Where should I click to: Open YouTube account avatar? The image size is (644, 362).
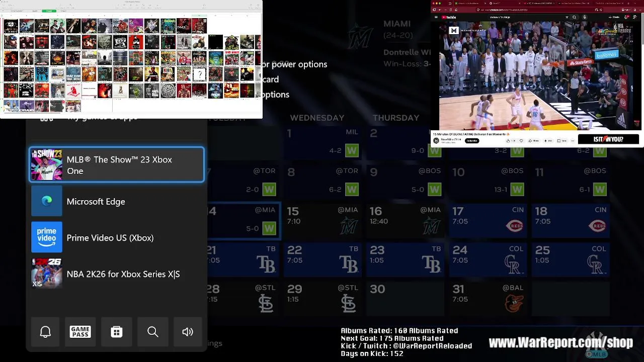pos(635,17)
